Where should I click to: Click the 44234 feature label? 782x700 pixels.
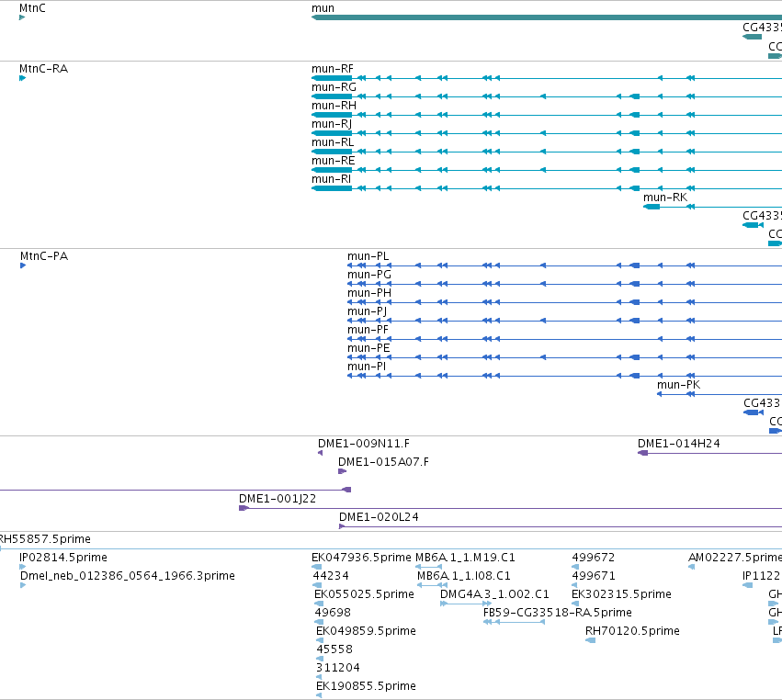330,576
